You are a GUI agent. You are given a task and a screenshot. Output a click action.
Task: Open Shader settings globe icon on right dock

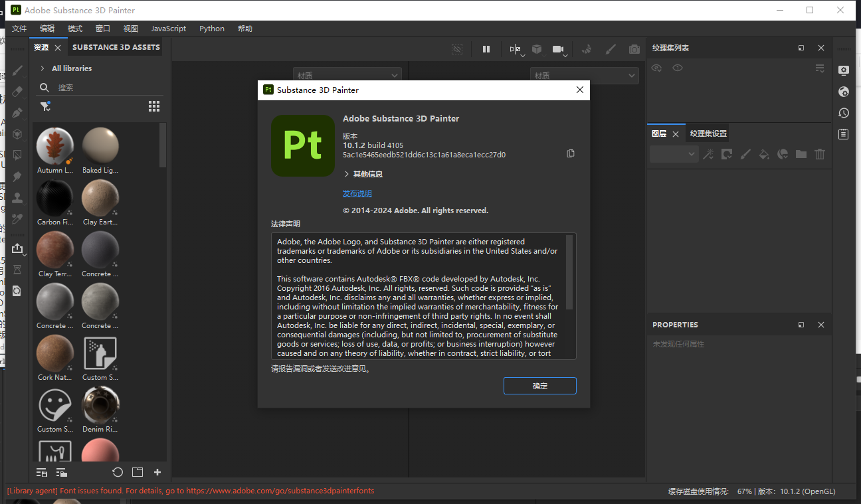(844, 92)
